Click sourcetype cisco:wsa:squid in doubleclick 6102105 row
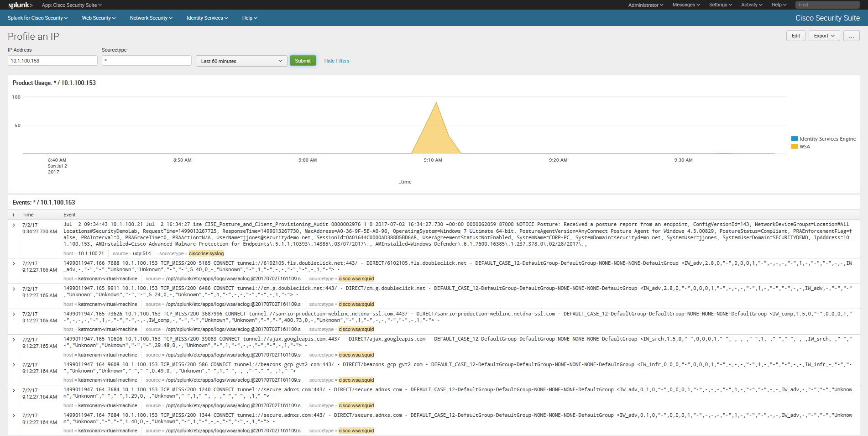Image resolution: width=868 pixels, height=436 pixels. click(x=356, y=278)
